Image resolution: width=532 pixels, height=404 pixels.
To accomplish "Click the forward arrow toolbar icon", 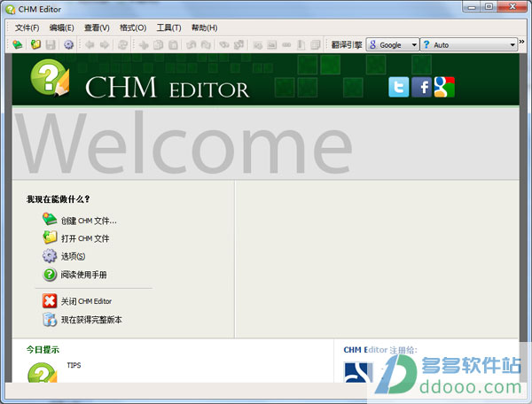I will click(x=105, y=44).
